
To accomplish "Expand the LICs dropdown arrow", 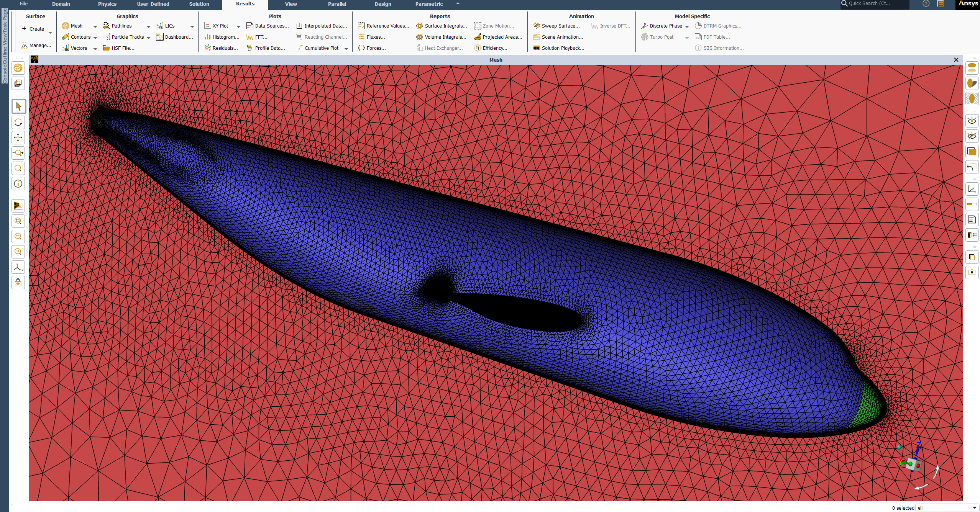I will pyautogui.click(x=192, y=26).
